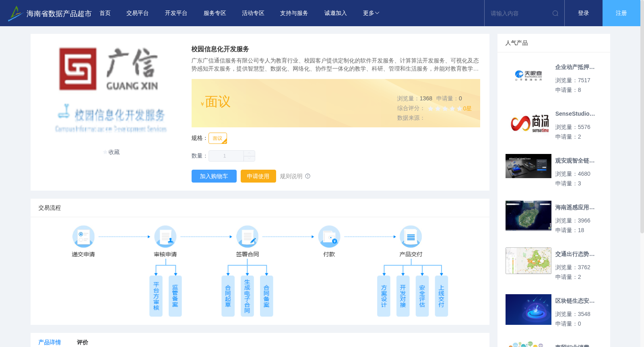Click the 签署合同 step icon
This screenshot has width=644, height=347.
click(x=247, y=237)
